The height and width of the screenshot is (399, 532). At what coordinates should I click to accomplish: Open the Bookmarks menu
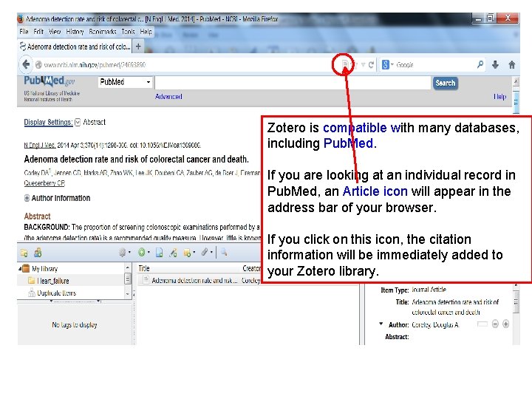tap(103, 32)
